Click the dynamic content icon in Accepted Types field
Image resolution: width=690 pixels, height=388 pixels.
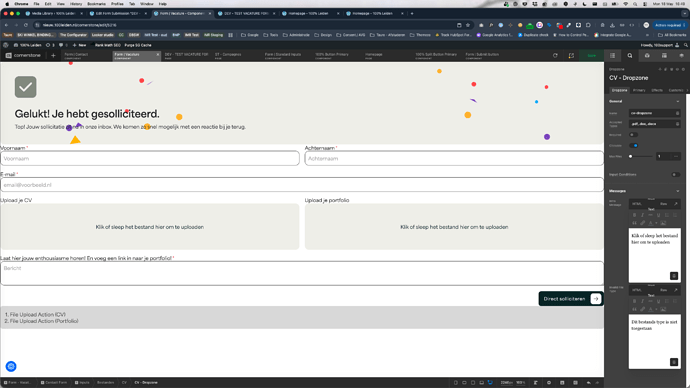(677, 124)
